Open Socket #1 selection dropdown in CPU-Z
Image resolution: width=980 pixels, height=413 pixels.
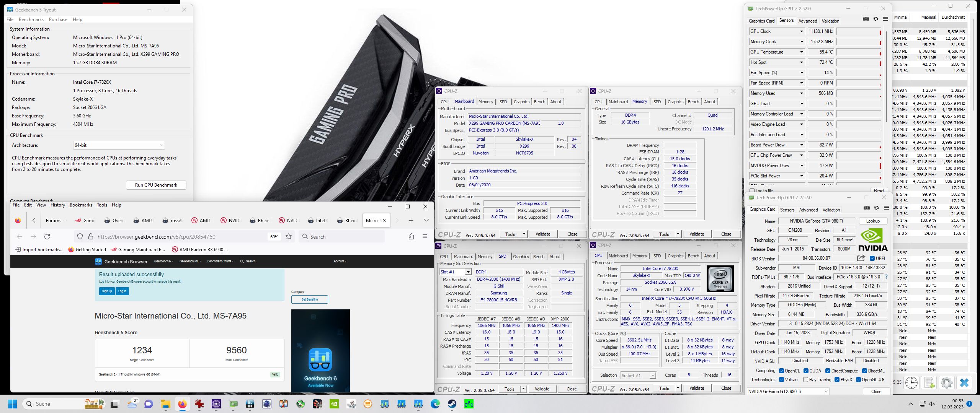coord(638,376)
